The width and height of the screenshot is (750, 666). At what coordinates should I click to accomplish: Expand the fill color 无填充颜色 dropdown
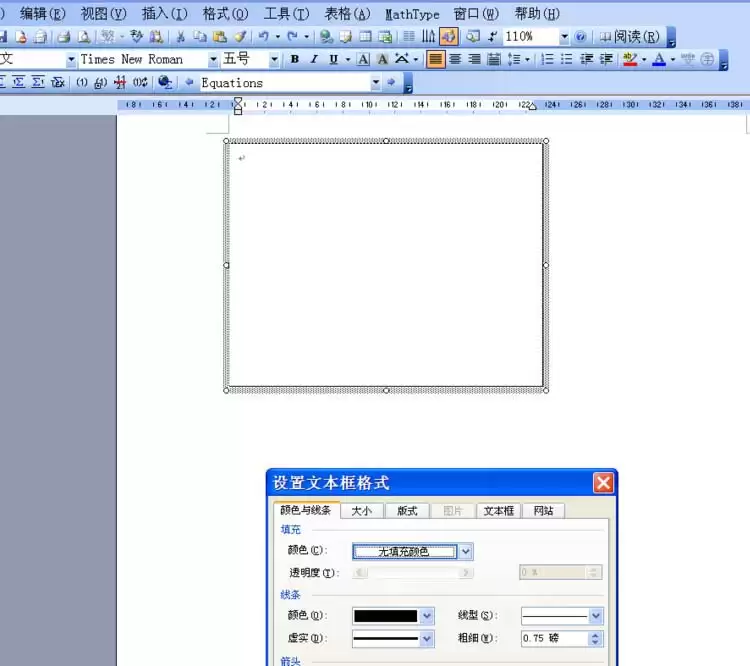(466, 552)
